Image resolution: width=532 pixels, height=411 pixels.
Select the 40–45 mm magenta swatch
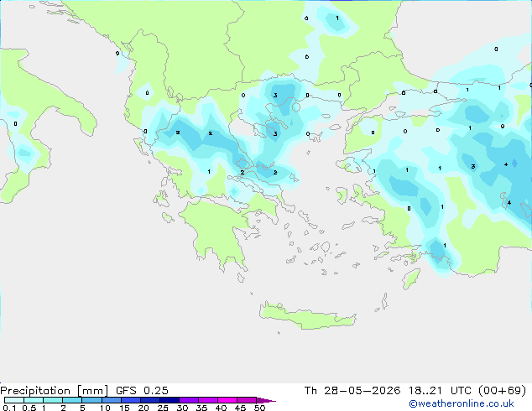(x=227, y=400)
